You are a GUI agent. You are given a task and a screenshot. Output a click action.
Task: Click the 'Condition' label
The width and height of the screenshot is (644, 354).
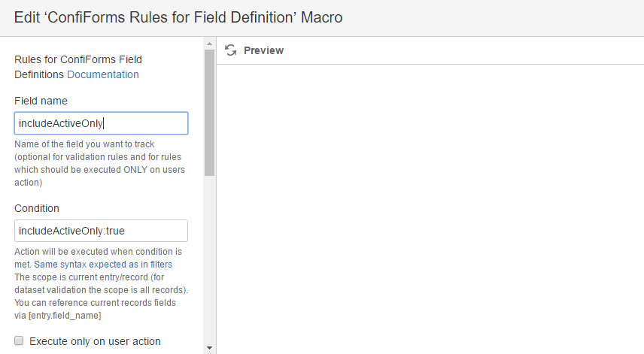click(x=37, y=208)
